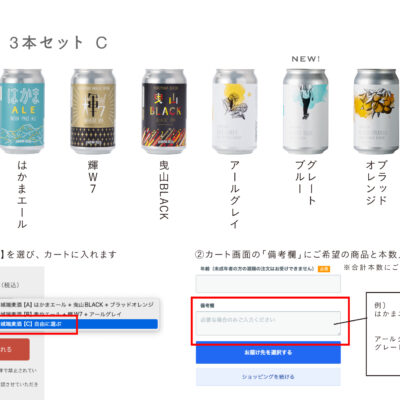The image size is (400, 400).
Task: Click the red add-to-cart button
Action: pos(15,349)
